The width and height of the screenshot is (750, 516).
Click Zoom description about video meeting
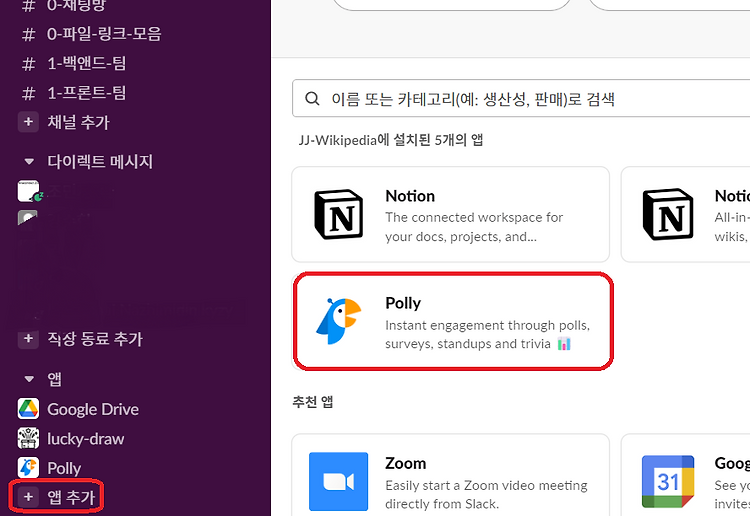pyautogui.click(x=486, y=494)
